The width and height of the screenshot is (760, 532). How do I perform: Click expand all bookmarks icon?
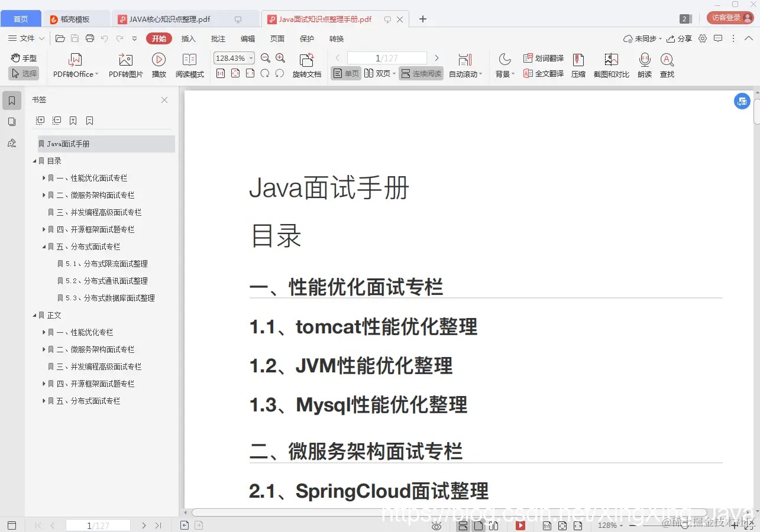point(40,121)
